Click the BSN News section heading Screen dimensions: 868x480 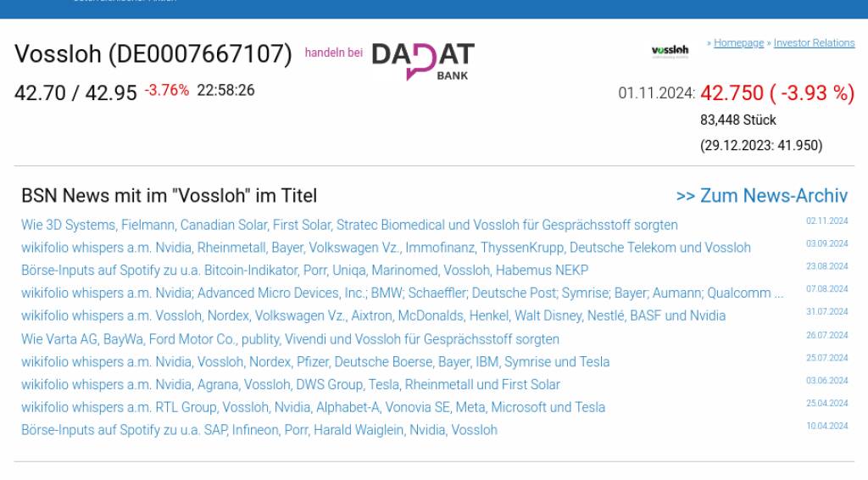click(169, 196)
